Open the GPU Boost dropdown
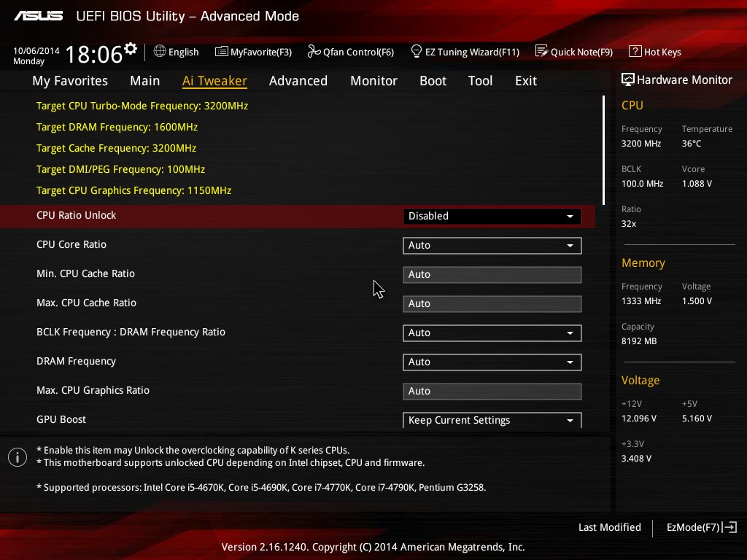This screenshot has width=747, height=560. tap(492, 420)
